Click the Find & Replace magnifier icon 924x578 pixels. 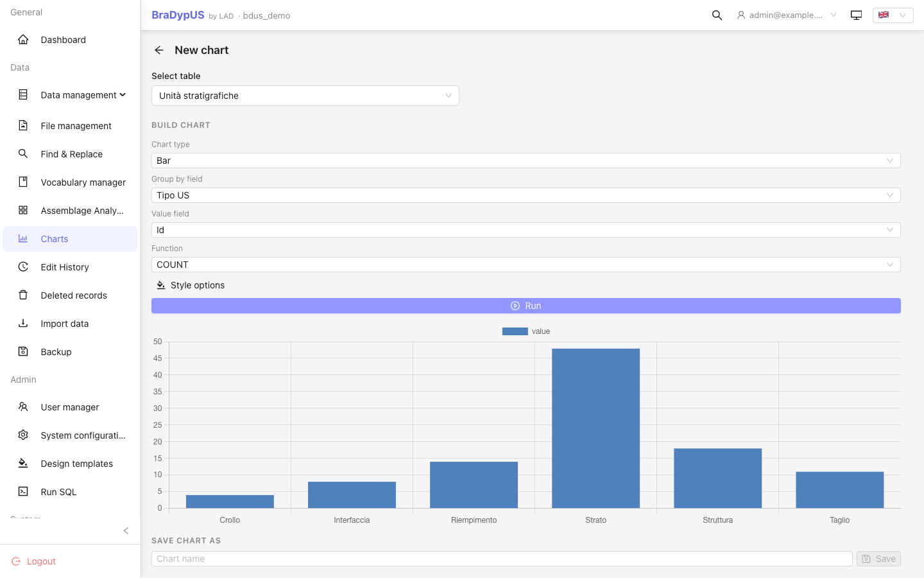pos(23,154)
